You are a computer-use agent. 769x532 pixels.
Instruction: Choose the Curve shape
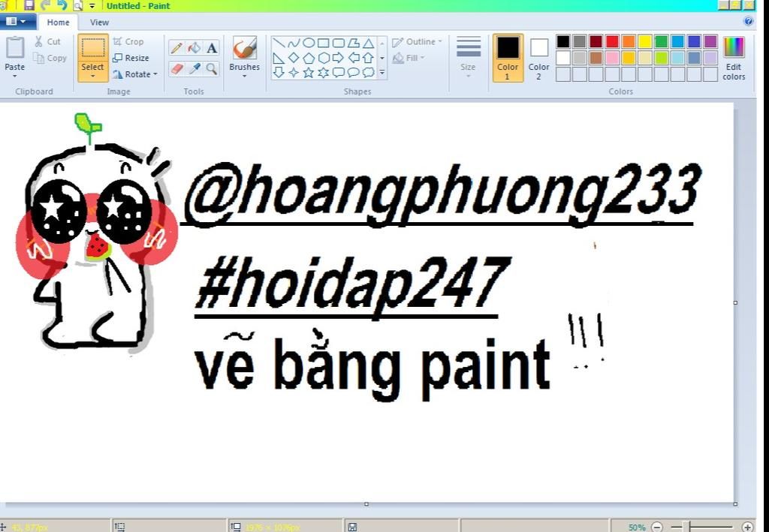(x=294, y=43)
